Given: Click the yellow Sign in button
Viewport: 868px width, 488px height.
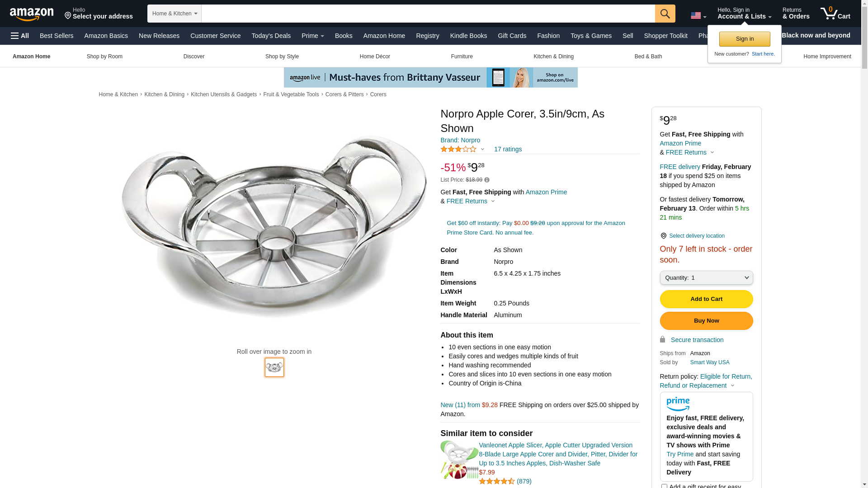Looking at the screenshot, I should (745, 39).
